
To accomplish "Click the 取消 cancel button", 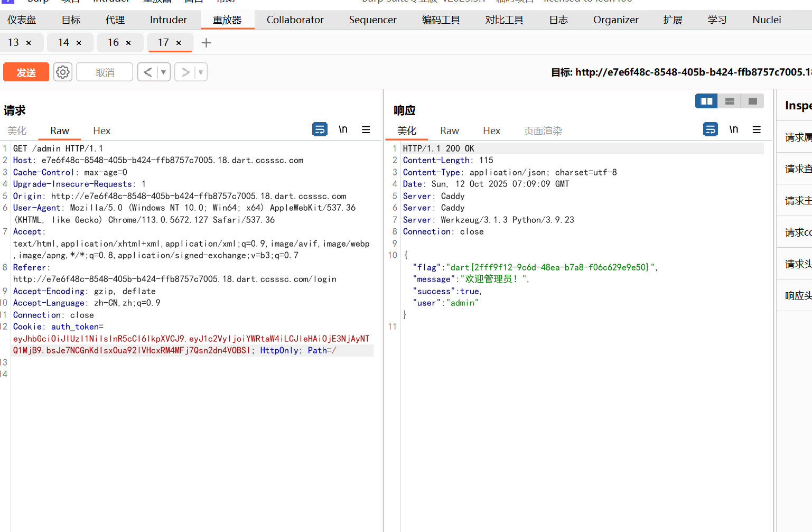I will click(x=105, y=72).
